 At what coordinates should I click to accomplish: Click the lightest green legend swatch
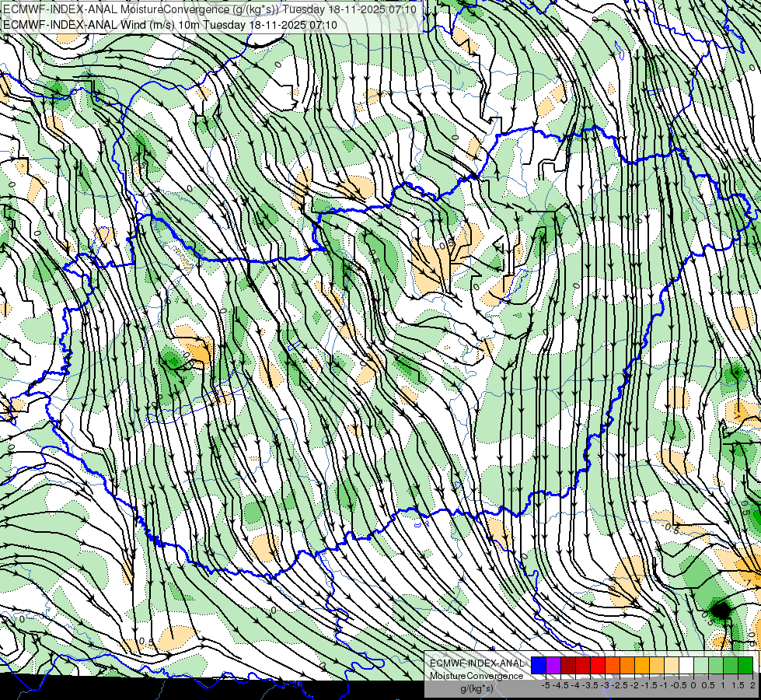[x=701, y=665]
